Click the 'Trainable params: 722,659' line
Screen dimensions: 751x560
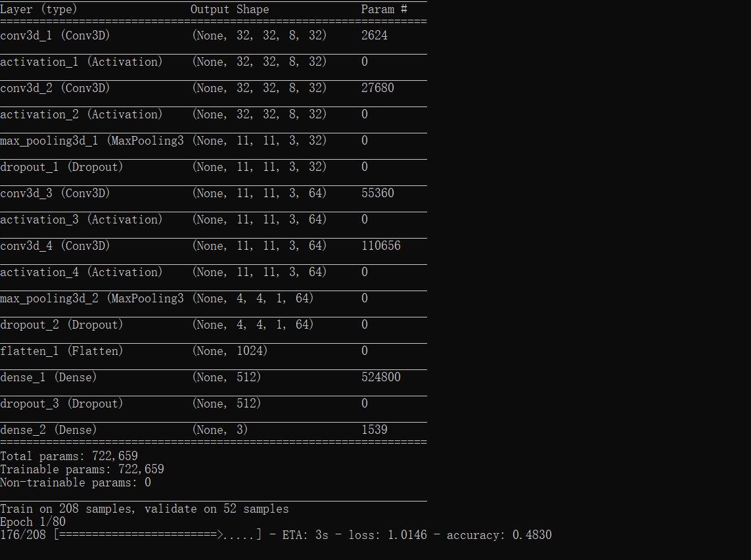tap(82, 470)
